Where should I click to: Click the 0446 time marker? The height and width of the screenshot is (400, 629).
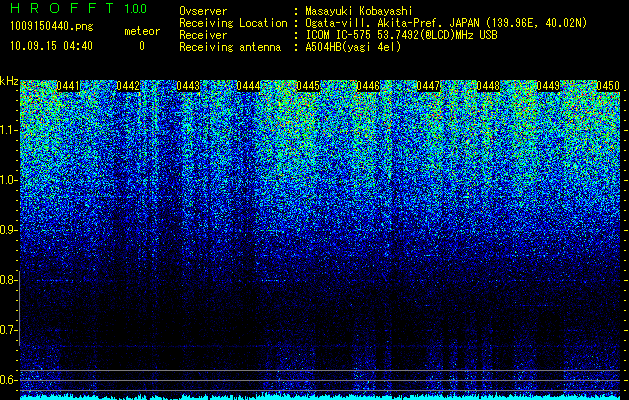(368, 86)
